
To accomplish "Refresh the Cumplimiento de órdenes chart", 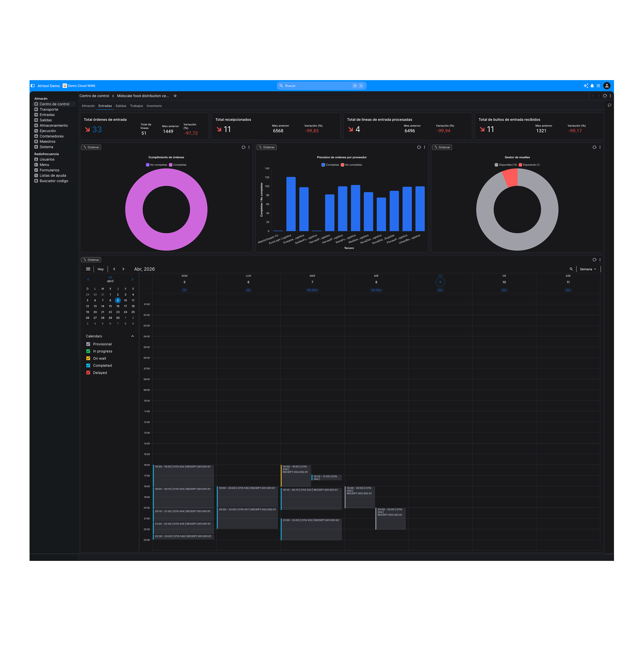I will 243,147.
